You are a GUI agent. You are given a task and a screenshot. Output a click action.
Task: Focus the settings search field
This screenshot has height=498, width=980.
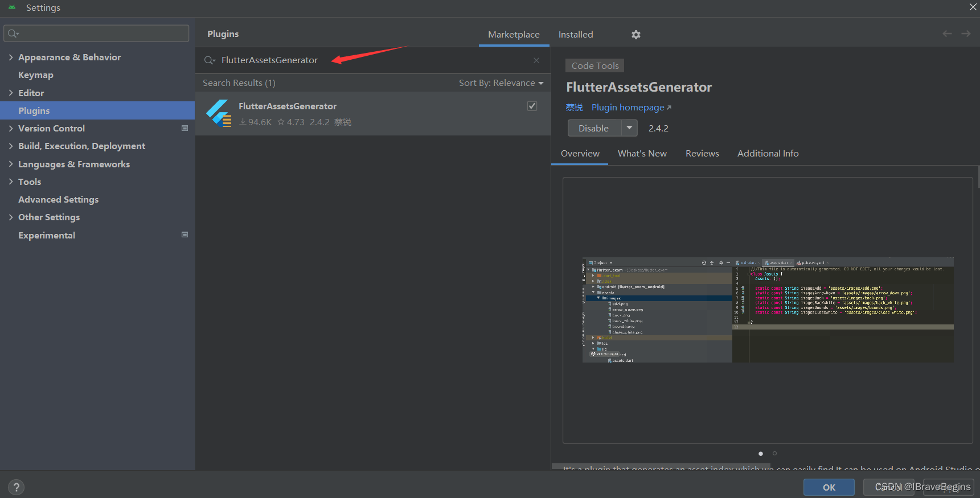(x=96, y=33)
